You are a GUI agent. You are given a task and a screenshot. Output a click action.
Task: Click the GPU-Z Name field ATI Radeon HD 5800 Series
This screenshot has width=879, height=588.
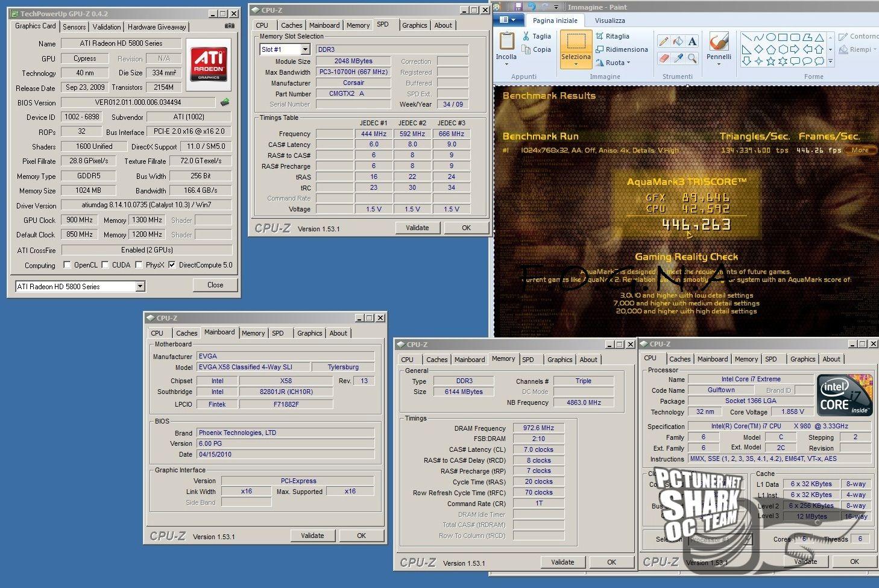121,43
